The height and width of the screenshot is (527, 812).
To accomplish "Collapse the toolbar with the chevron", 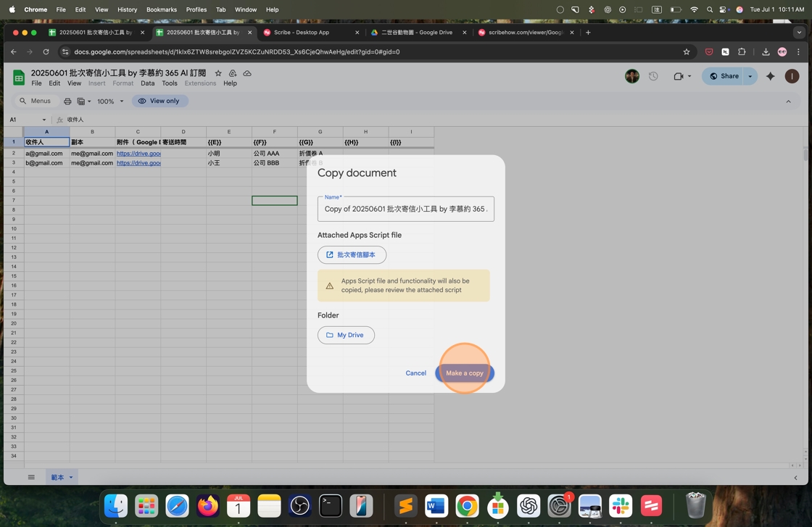I will 788,101.
